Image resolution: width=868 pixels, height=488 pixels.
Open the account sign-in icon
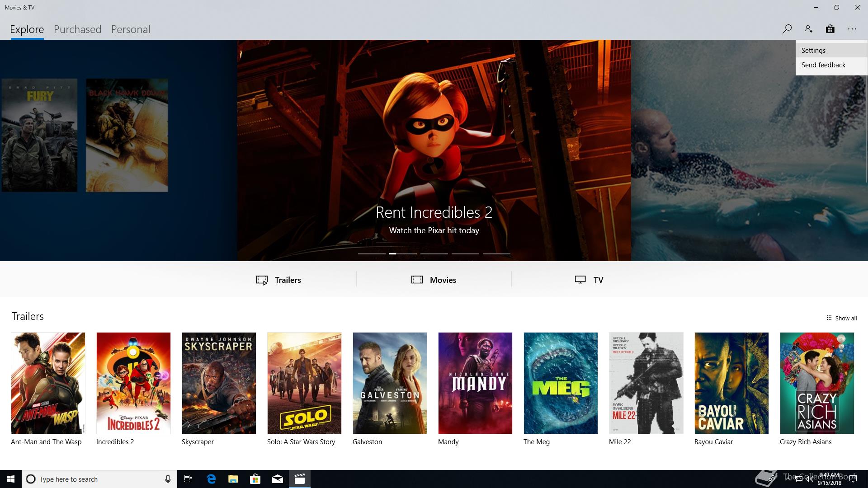coord(808,29)
